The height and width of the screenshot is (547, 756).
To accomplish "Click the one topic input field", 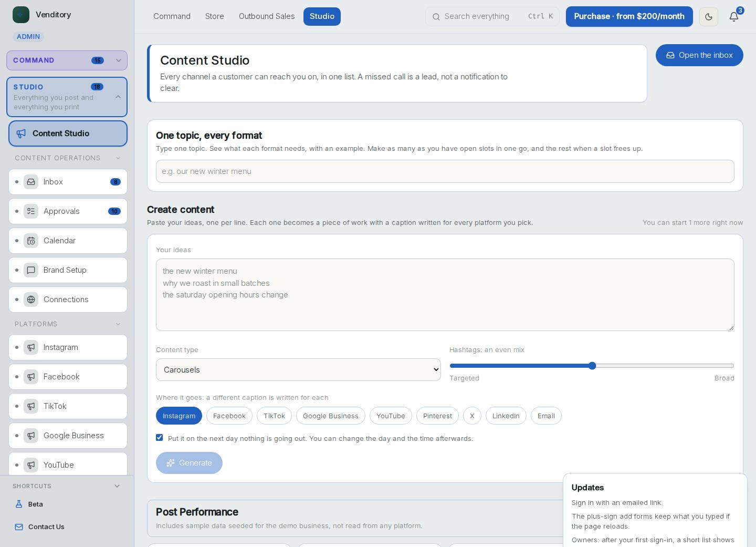I will click(445, 171).
